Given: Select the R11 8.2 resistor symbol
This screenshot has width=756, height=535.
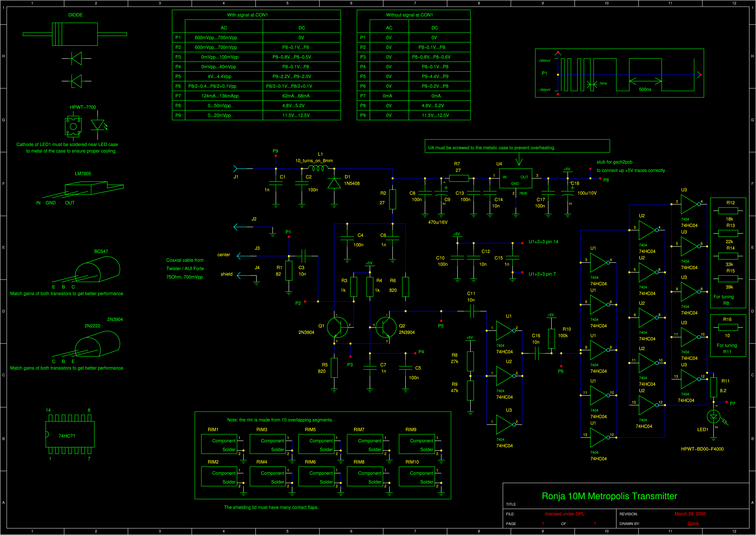Looking at the screenshot, I should pos(713,387).
